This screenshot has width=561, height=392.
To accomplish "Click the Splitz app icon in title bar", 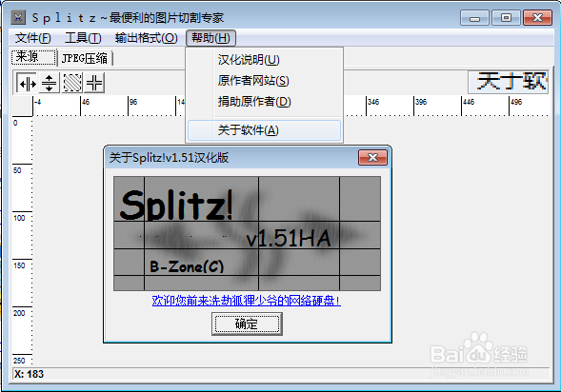I will pos(18,17).
